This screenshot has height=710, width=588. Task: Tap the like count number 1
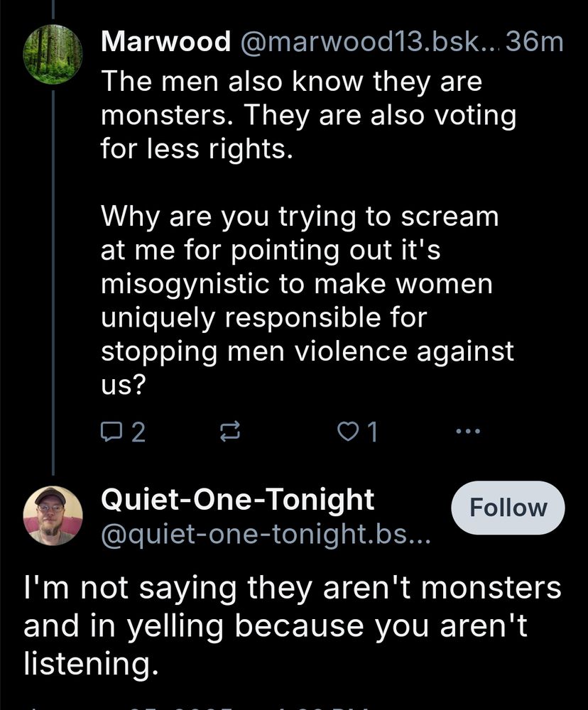click(x=370, y=432)
